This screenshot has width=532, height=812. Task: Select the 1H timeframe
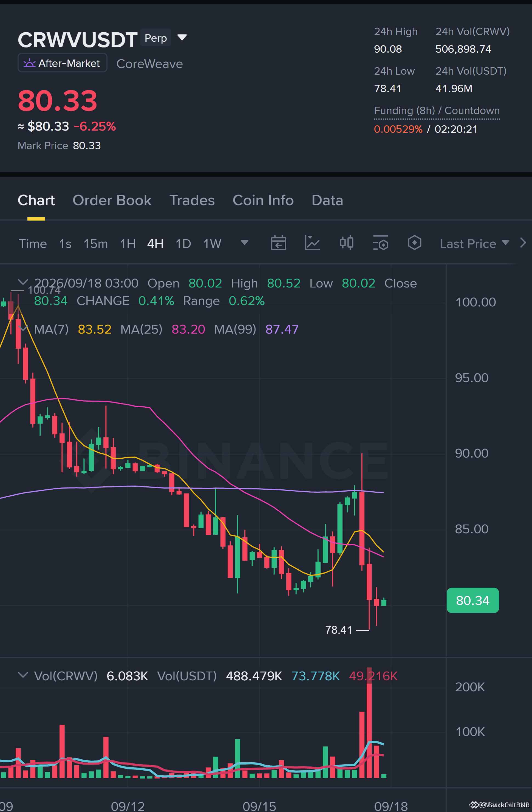128,244
